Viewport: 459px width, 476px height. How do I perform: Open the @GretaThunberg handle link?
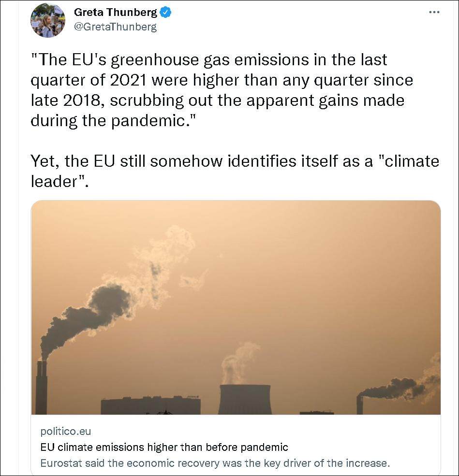click(115, 27)
